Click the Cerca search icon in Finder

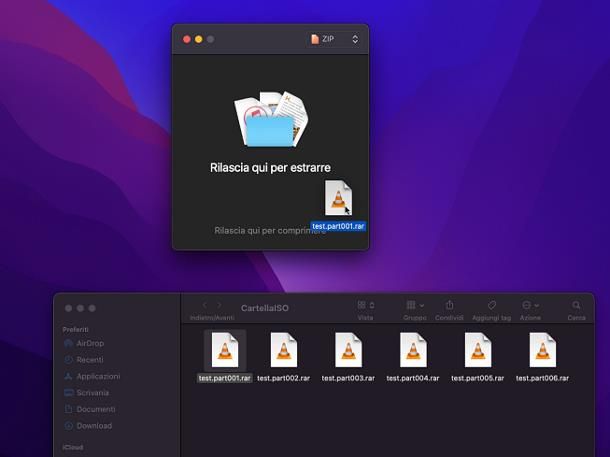pyautogui.click(x=576, y=305)
